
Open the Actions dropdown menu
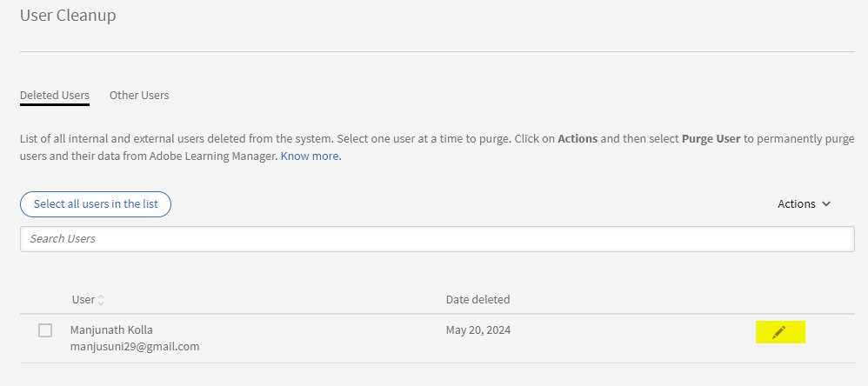pyautogui.click(x=804, y=204)
